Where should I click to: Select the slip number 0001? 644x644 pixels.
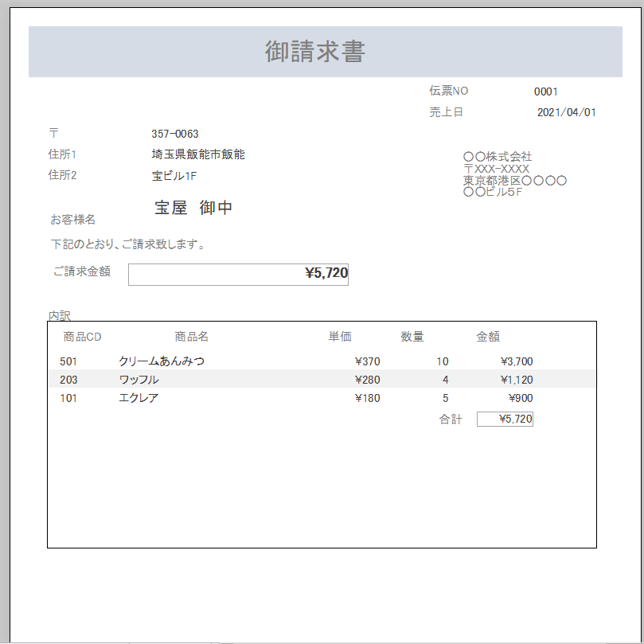545,92
